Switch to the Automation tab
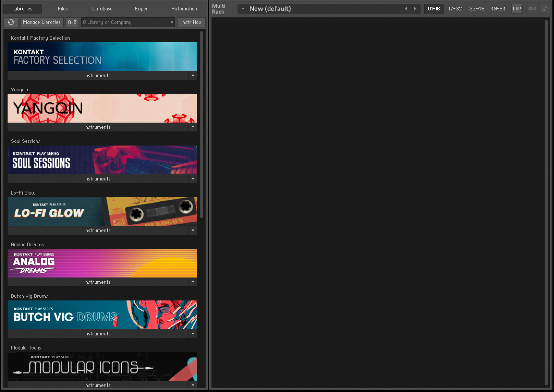Screen dimensions: 554x392 coord(184,9)
